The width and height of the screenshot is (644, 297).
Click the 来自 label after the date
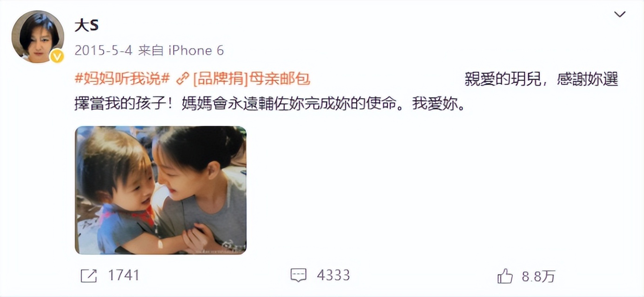151,50
